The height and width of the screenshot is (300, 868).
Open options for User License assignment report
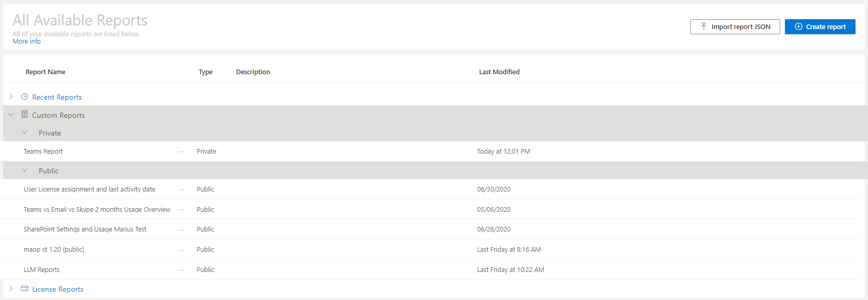(181, 189)
